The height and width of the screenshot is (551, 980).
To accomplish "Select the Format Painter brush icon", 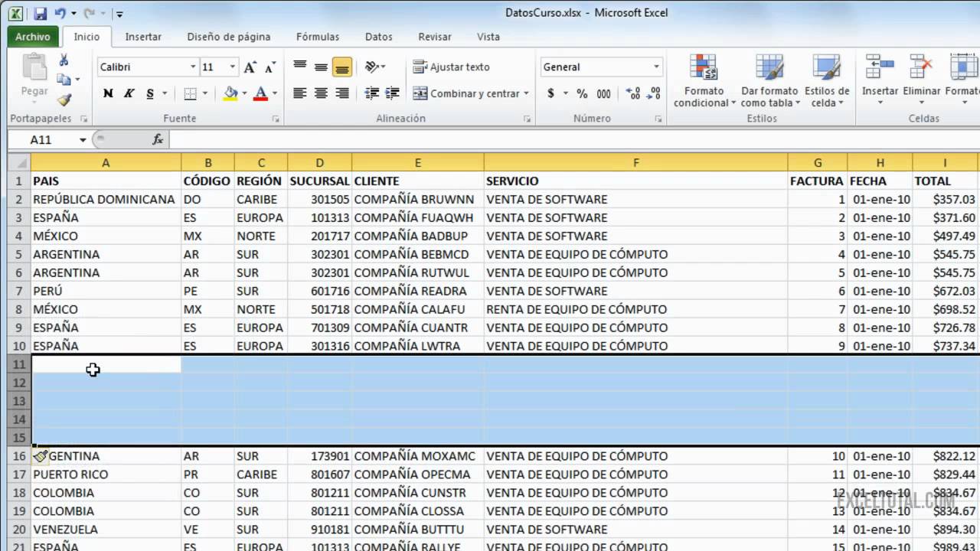I will click(x=64, y=99).
